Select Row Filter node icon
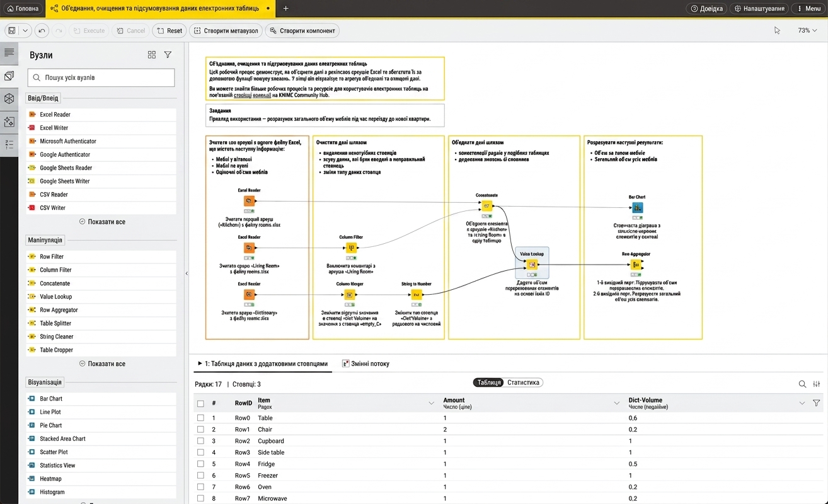828x504 pixels. click(x=33, y=257)
